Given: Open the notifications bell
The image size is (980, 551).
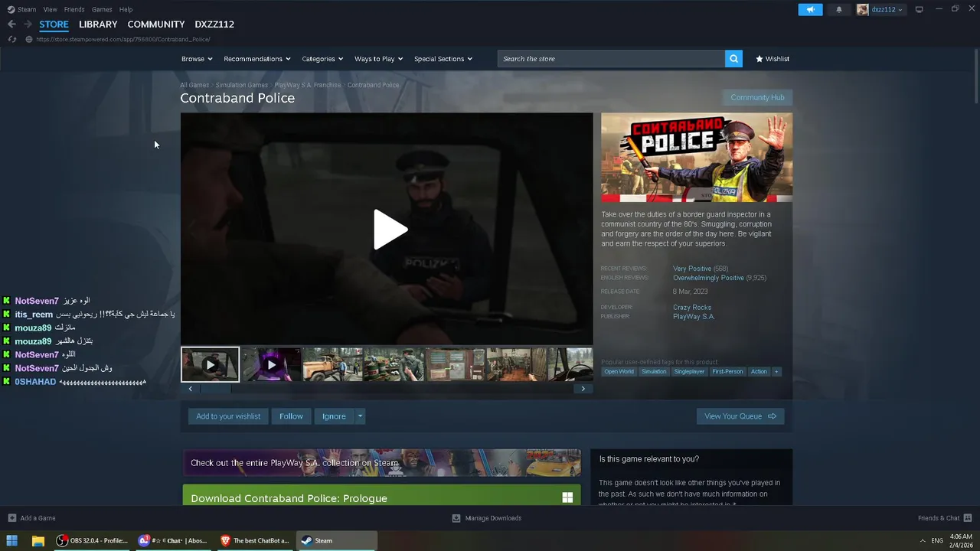Looking at the screenshot, I should coord(838,9).
